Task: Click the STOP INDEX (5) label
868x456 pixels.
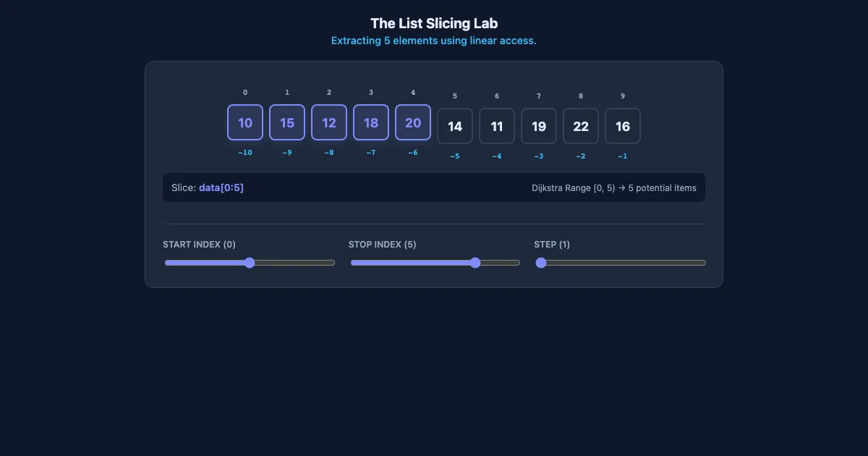Action: point(382,244)
